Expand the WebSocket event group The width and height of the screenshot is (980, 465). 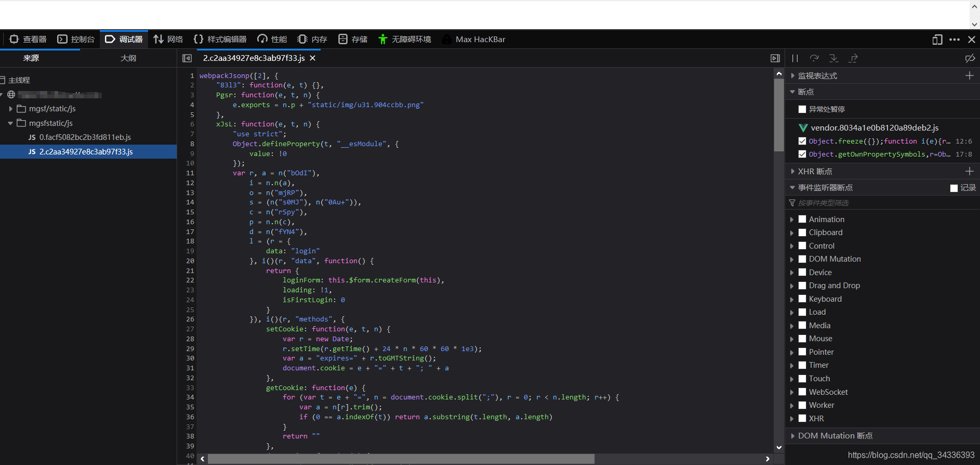pos(792,392)
